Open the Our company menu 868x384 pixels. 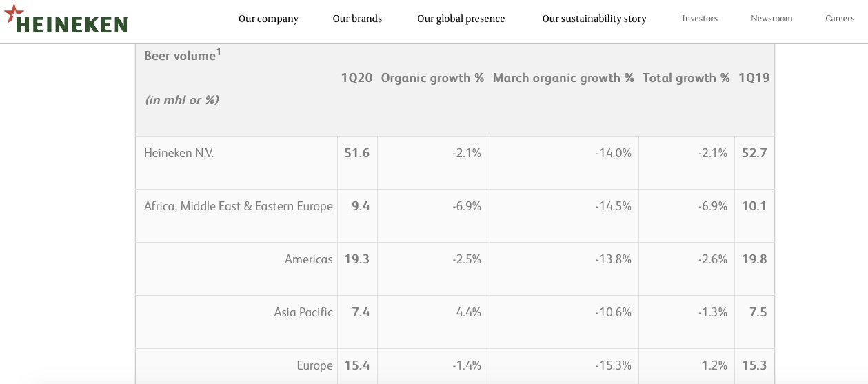click(x=268, y=19)
